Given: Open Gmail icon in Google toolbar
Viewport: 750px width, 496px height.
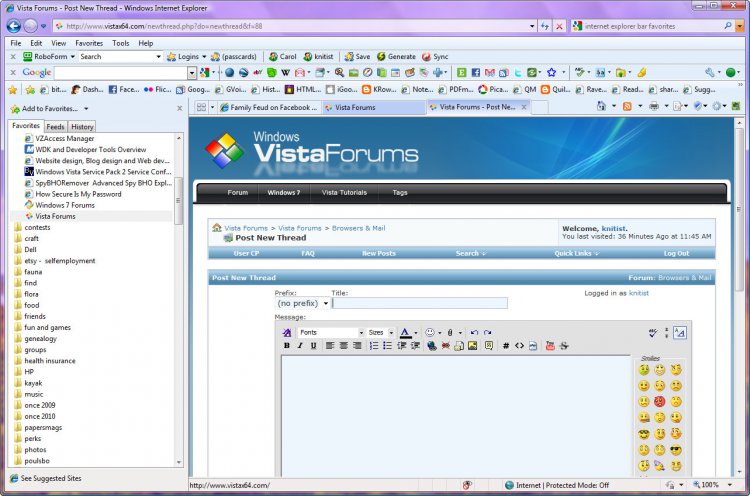Looking at the screenshot, I should (490, 73).
